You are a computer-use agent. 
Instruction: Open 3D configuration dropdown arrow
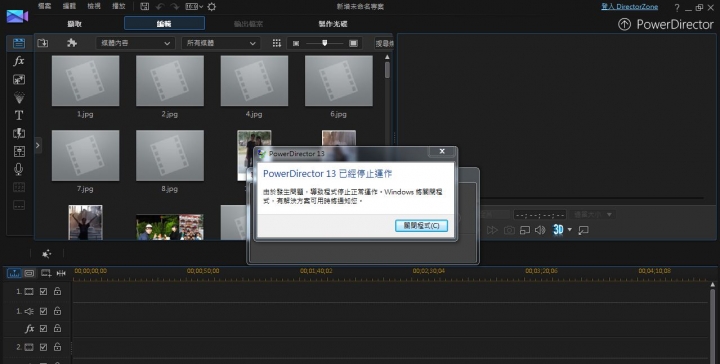(x=570, y=230)
